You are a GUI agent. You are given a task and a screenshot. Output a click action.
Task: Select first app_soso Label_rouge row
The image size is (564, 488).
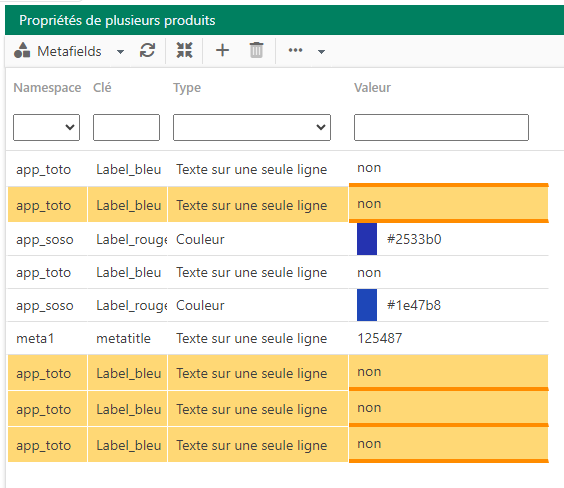tap(278, 239)
